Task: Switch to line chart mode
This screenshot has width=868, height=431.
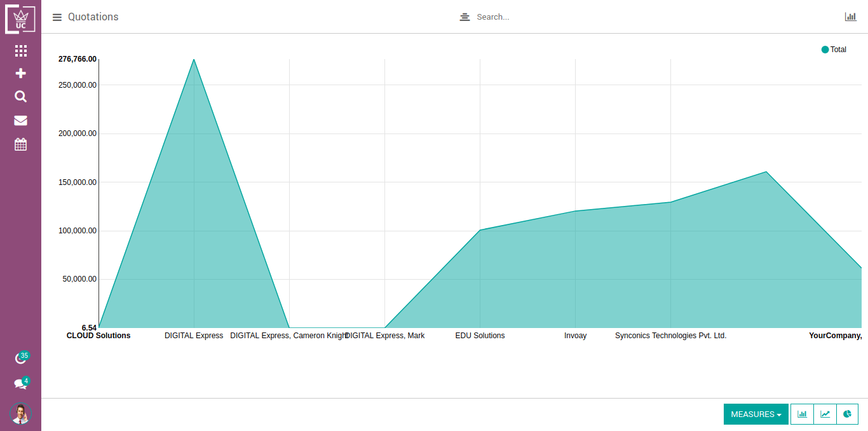Action: [825, 414]
